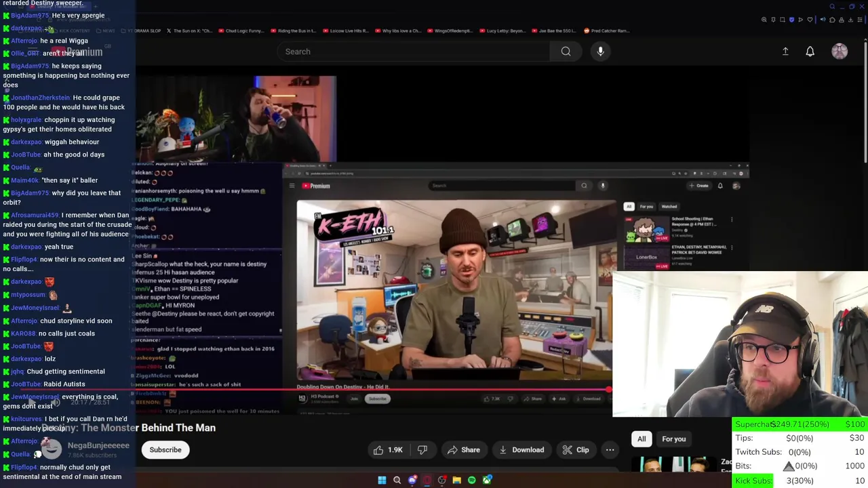Image resolution: width=868 pixels, height=488 pixels.
Task: Open the account avatar menu
Action: pos(840,52)
